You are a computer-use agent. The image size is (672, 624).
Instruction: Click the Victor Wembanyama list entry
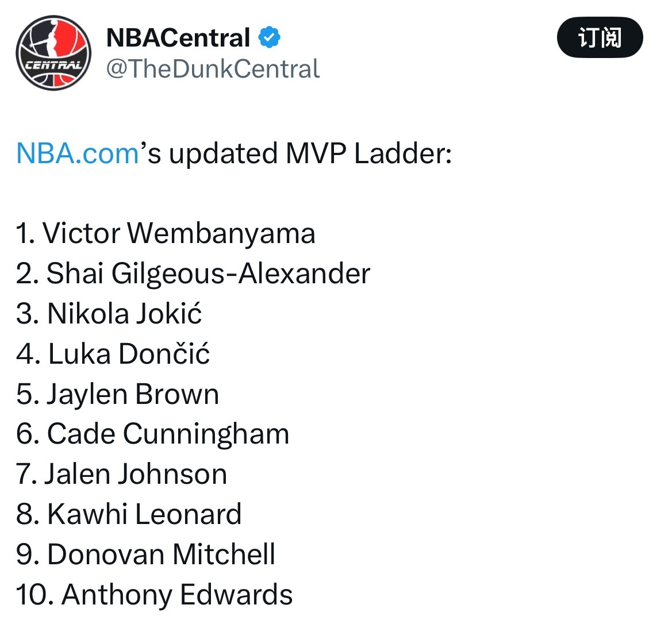(x=164, y=233)
